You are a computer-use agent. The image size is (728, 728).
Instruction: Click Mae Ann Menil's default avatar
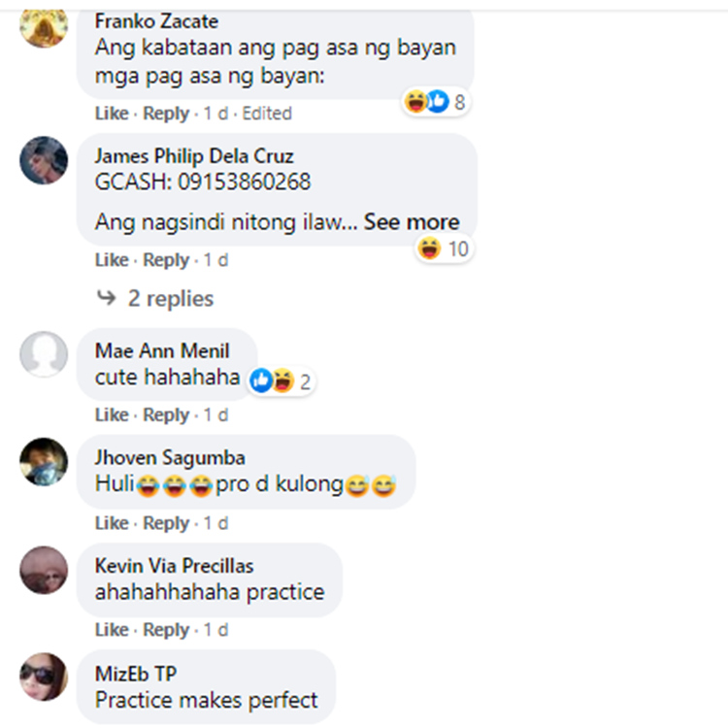(44, 354)
